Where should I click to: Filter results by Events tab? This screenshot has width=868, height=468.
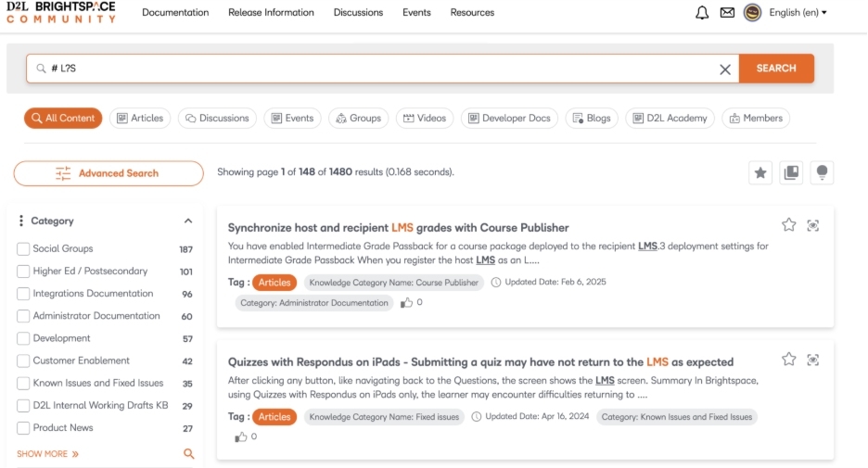point(292,118)
